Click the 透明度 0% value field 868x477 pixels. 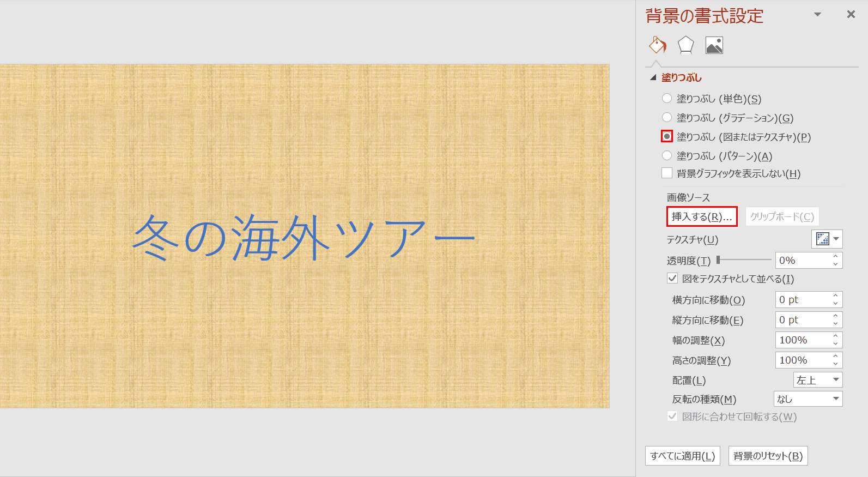[x=802, y=261]
